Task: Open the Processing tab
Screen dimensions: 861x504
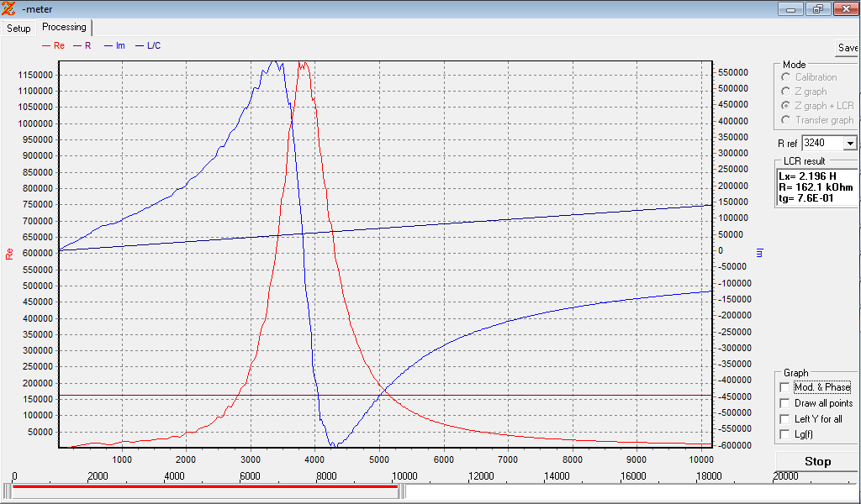Action: tap(64, 28)
